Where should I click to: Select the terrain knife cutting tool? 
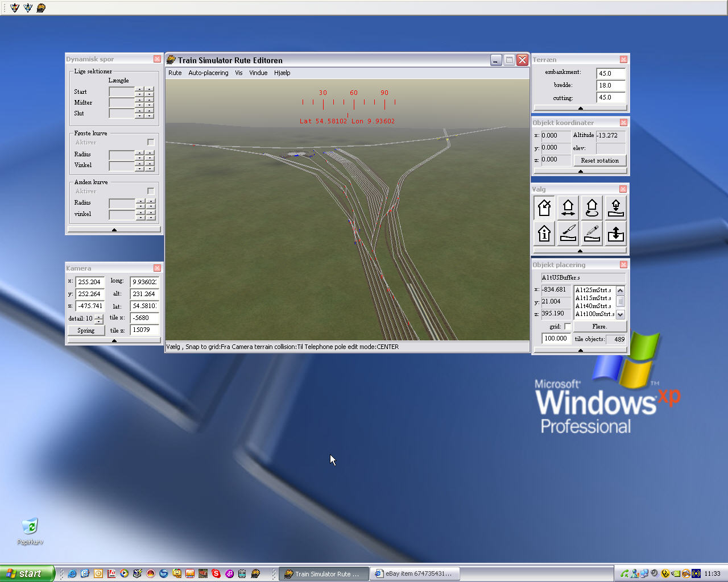[568, 233]
